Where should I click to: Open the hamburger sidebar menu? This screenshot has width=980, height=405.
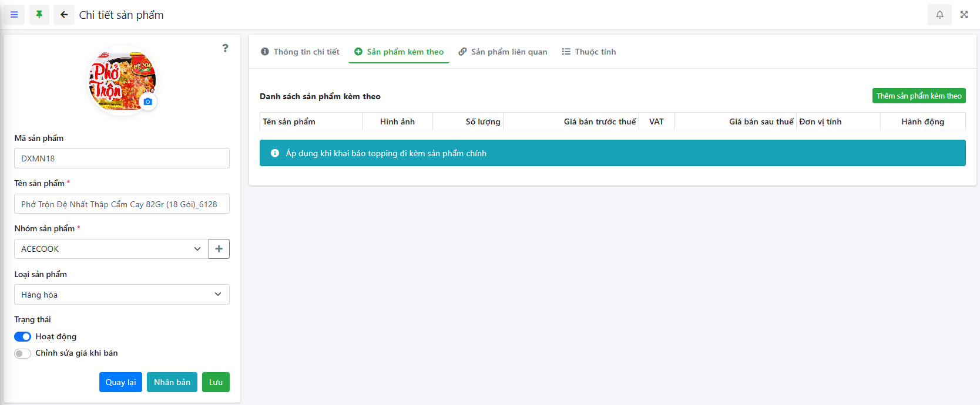pyautogui.click(x=14, y=15)
